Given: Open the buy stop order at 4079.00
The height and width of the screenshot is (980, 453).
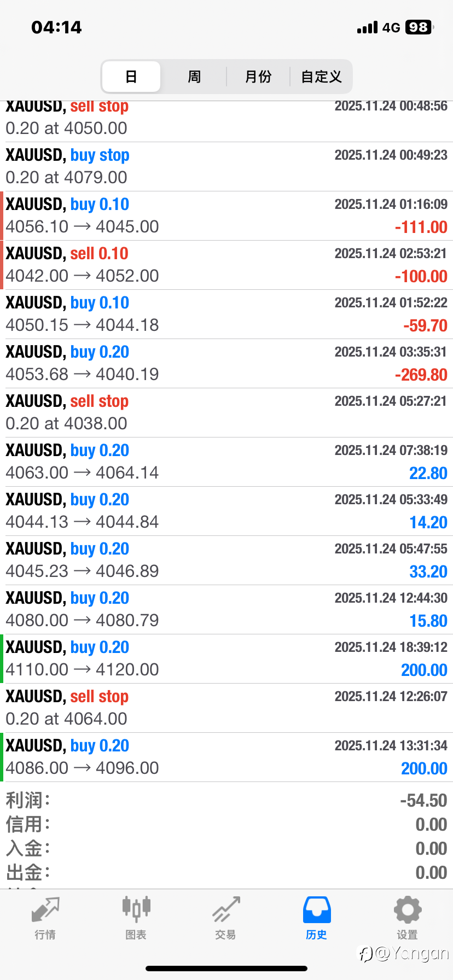Looking at the screenshot, I should click(226, 166).
